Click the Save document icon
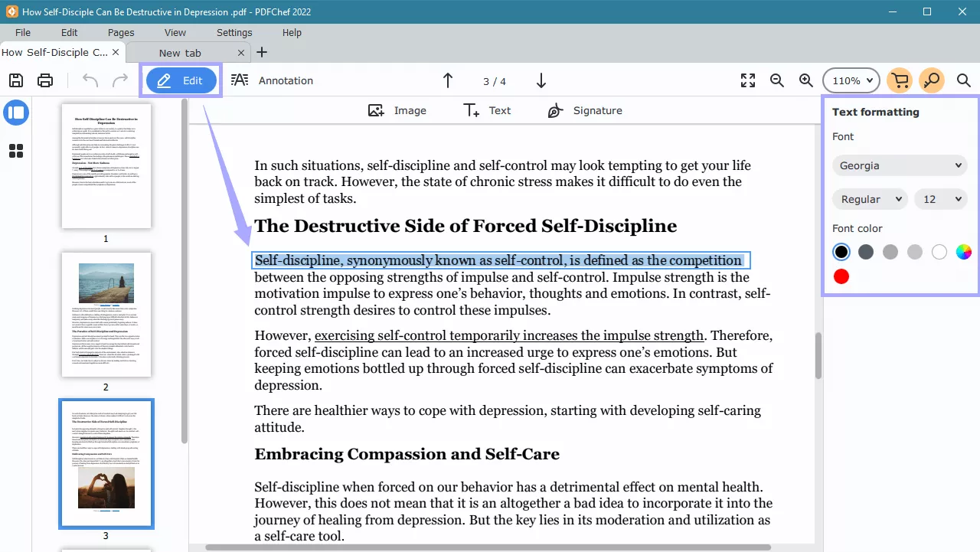This screenshot has height=552, width=980. click(x=15, y=80)
